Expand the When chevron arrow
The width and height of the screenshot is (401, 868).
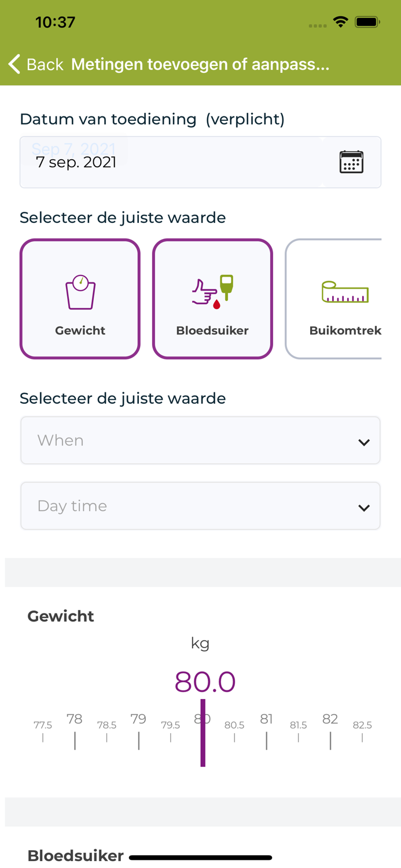click(364, 443)
